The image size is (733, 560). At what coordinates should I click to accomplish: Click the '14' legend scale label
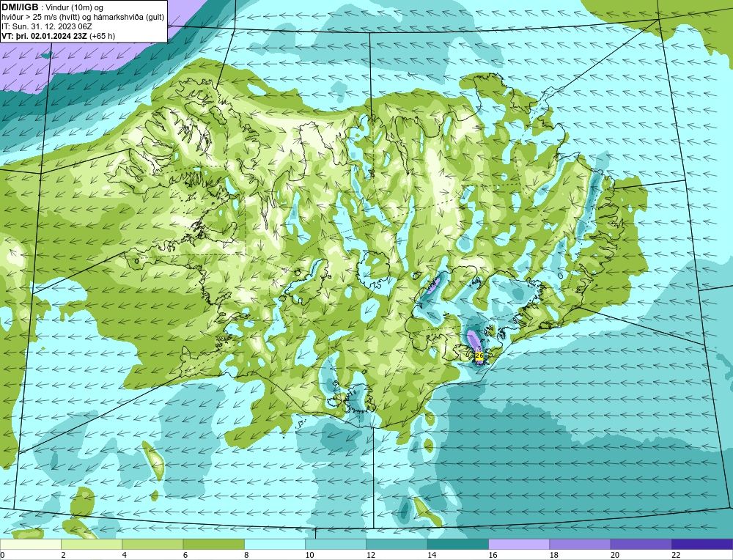point(432,555)
